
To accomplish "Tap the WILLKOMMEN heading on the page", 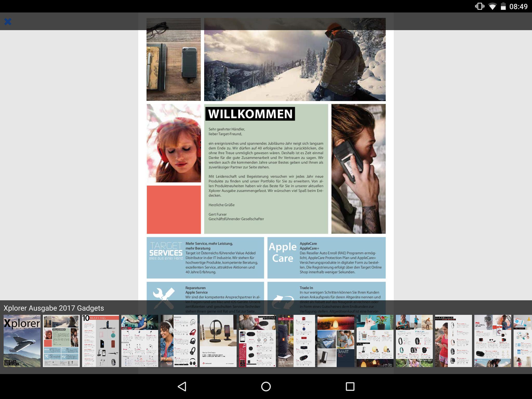I will click(x=250, y=114).
